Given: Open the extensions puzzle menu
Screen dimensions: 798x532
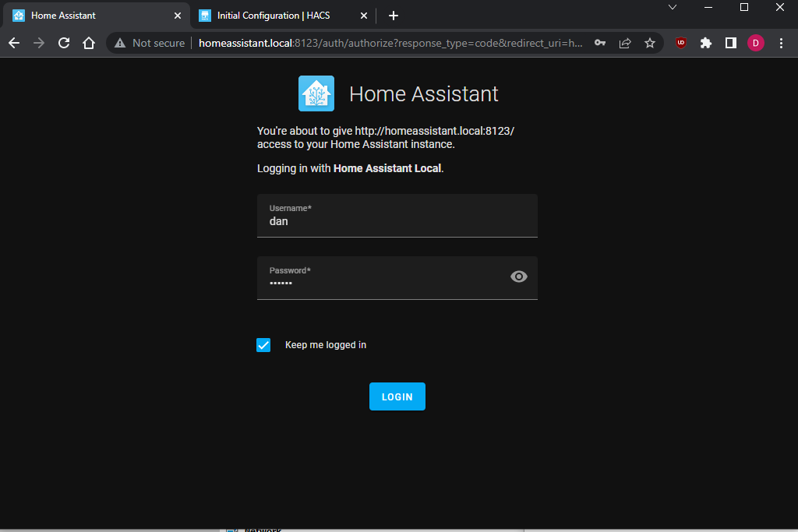Looking at the screenshot, I should click(x=706, y=44).
